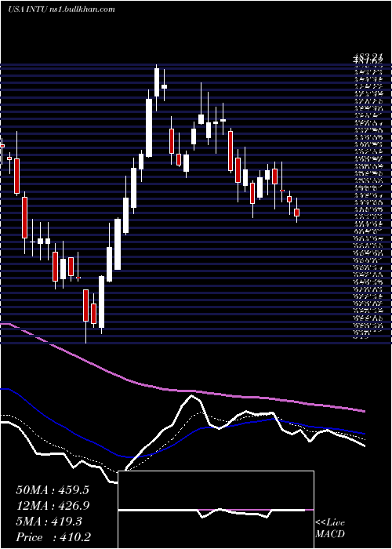This screenshot has width=392, height=549.
Task: Click the '5MA : 419.3' value
Action: click(x=49, y=522)
